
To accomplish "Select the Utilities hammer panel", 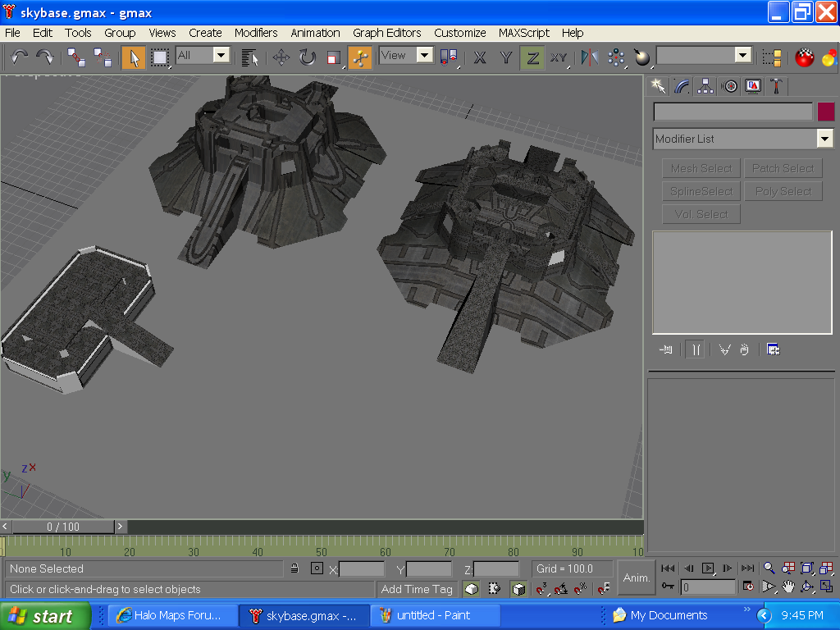I will pyautogui.click(x=775, y=86).
